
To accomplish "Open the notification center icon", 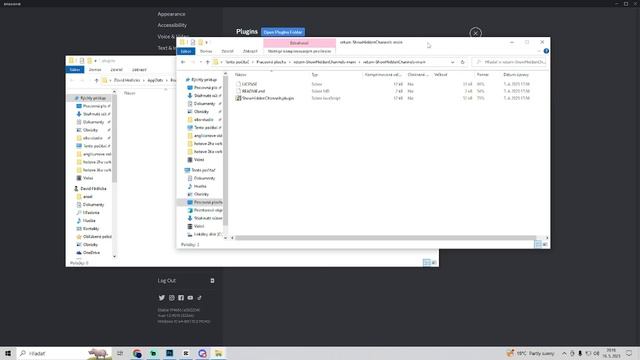I will click(629, 353).
